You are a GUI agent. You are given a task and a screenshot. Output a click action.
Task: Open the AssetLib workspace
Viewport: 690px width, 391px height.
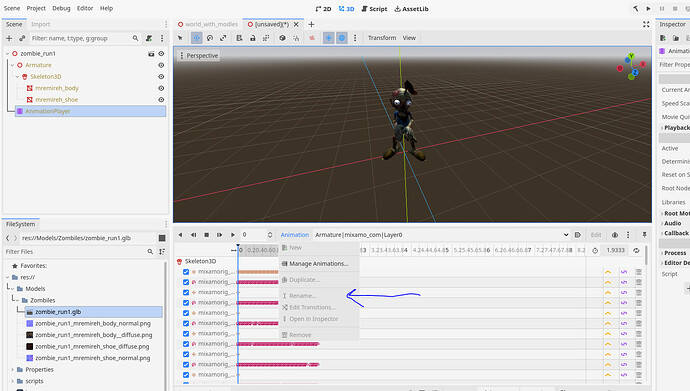pos(411,9)
